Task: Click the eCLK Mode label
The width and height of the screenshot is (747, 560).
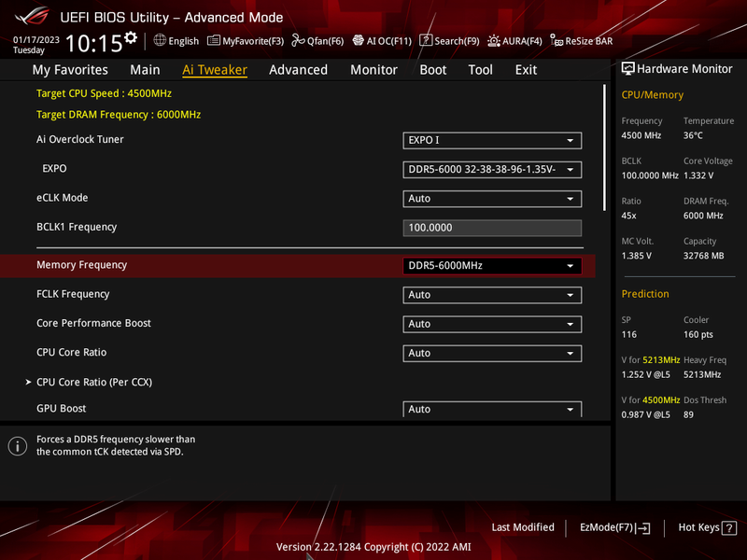Action: click(x=63, y=198)
